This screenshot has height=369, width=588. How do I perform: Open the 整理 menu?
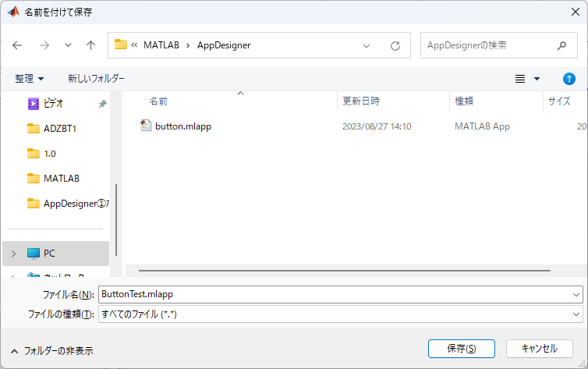[x=30, y=78]
